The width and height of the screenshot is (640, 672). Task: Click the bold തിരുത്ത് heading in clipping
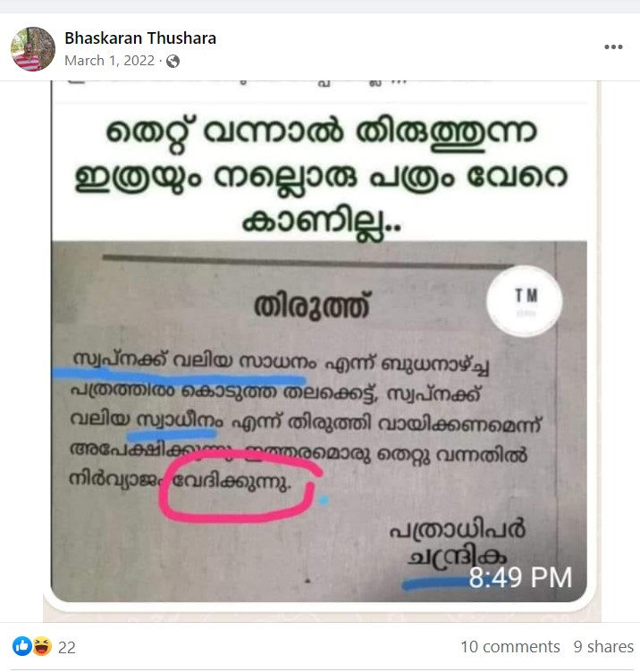312,306
